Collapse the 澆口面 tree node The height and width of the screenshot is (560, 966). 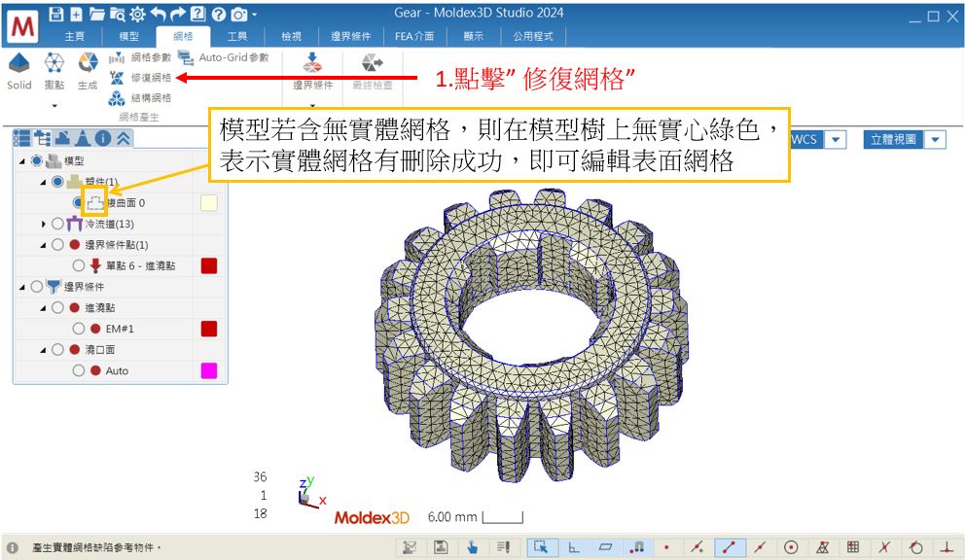click(x=43, y=350)
